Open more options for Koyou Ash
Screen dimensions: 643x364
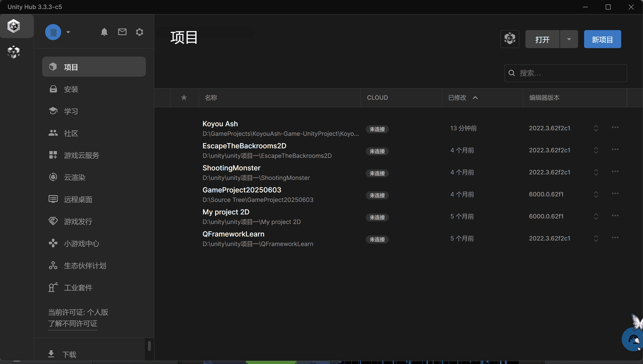coord(615,128)
